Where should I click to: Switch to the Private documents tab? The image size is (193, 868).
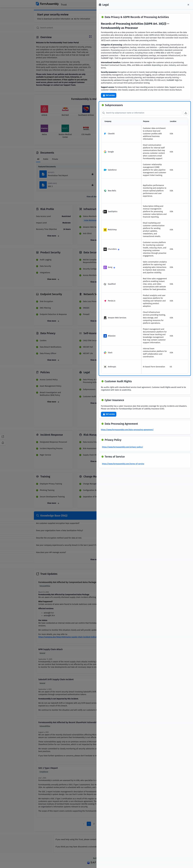tap(55, 159)
